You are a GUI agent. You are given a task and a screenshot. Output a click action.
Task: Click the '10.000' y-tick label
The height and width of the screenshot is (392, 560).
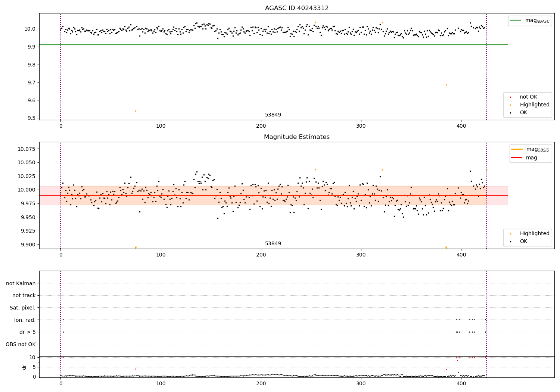tap(27, 190)
